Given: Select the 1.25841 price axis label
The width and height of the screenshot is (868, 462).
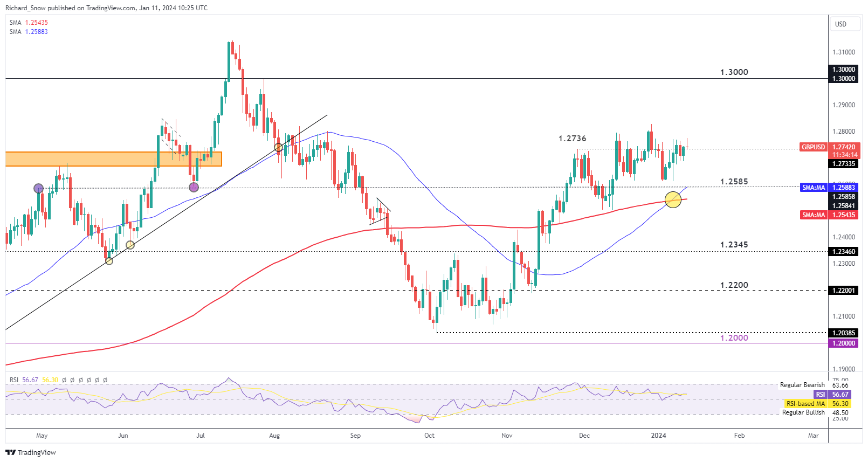Looking at the screenshot, I should point(843,206).
